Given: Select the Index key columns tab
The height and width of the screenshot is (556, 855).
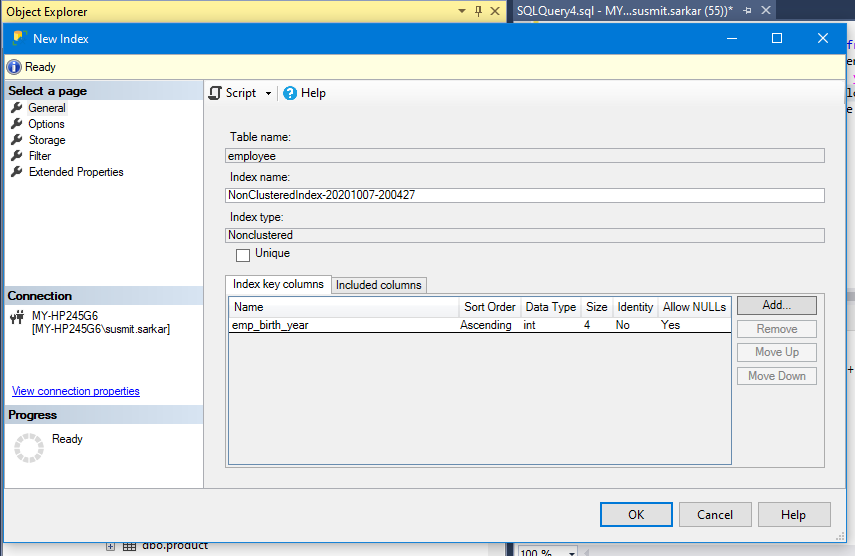Looking at the screenshot, I should (x=278, y=284).
